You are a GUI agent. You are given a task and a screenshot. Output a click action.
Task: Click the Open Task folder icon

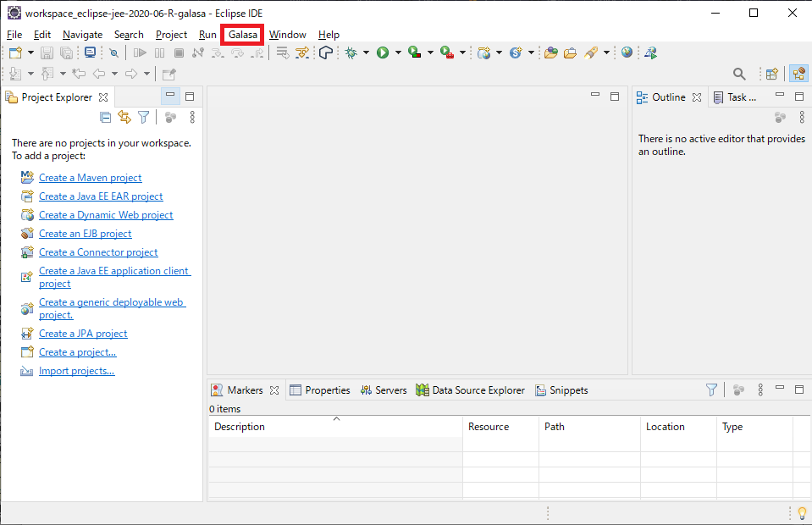(x=570, y=52)
